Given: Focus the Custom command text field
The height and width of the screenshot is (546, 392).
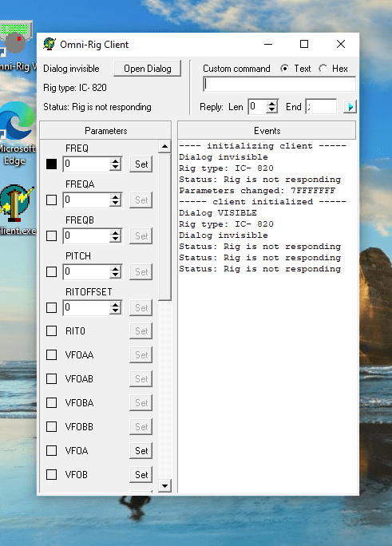Looking at the screenshot, I should pos(279,85).
